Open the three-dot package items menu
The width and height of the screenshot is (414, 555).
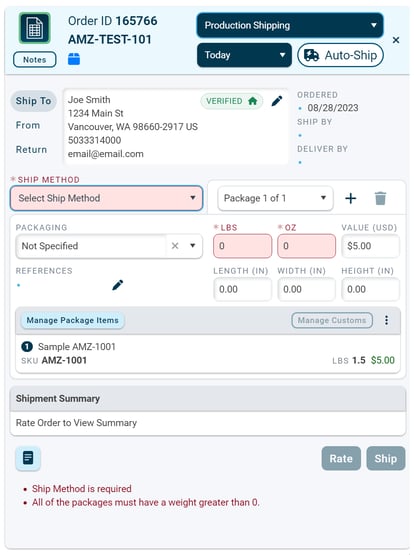[386, 320]
